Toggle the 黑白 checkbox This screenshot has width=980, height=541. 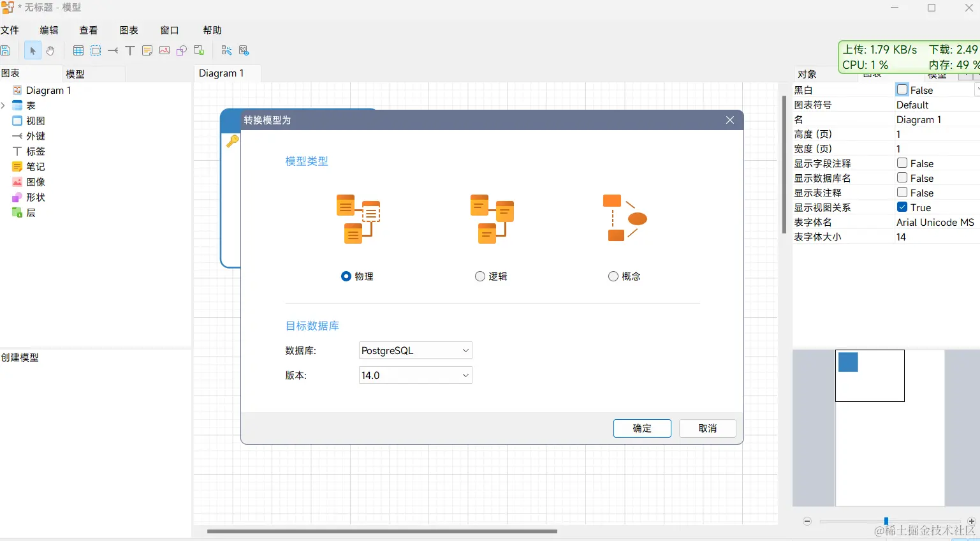point(902,90)
